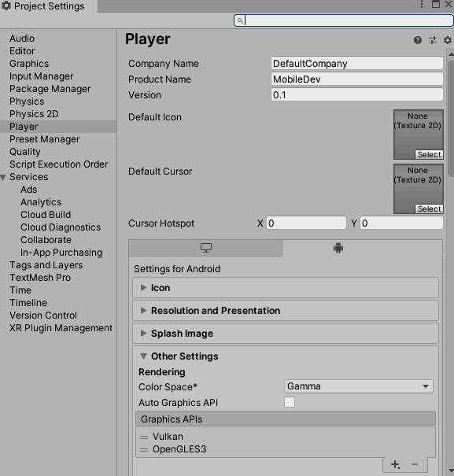Add a Graphics API with plus icon
454x476 pixels.
point(396,464)
